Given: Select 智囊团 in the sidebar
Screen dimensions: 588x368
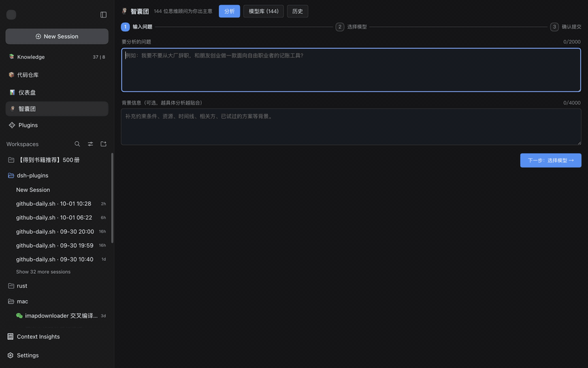Looking at the screenshot, I should coord(57,109).
